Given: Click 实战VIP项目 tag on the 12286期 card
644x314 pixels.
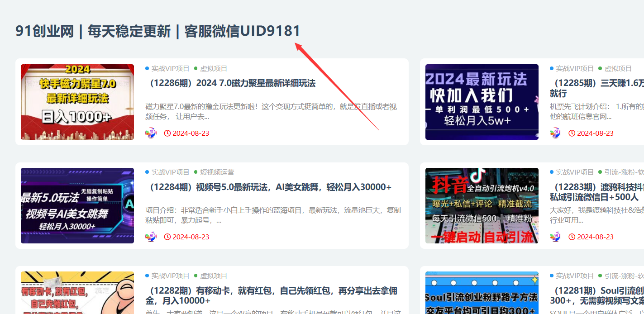Looking at the screenshot, I should (x=170, y=69).
